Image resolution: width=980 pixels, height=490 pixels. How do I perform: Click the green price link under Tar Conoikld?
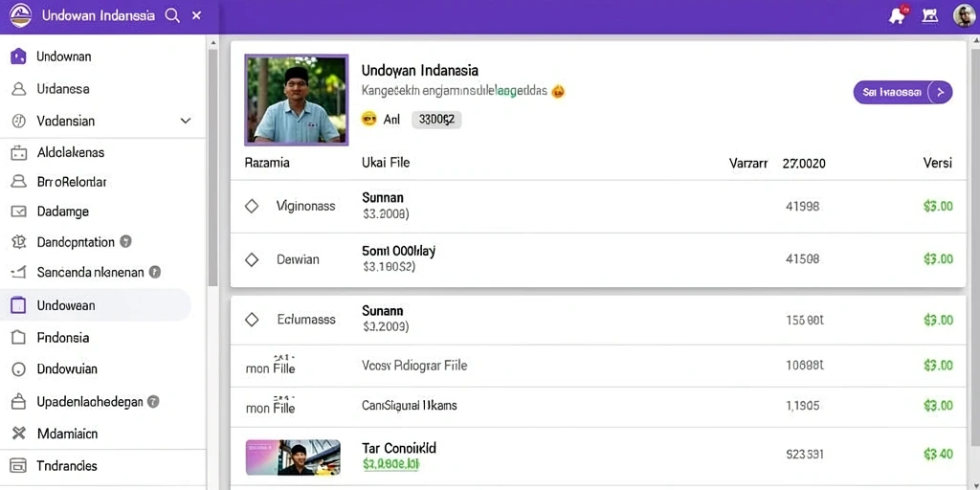click(x=390, y=464)
